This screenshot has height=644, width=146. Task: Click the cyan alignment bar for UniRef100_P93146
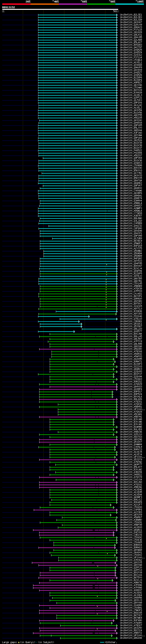(64, 316)
